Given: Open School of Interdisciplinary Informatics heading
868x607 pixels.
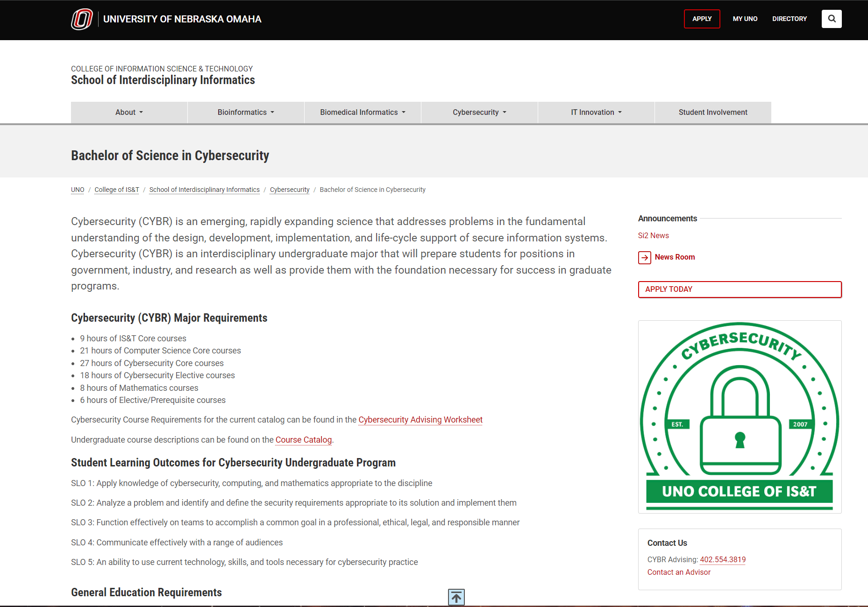Looking at the screenshot, I should point(163,80).
